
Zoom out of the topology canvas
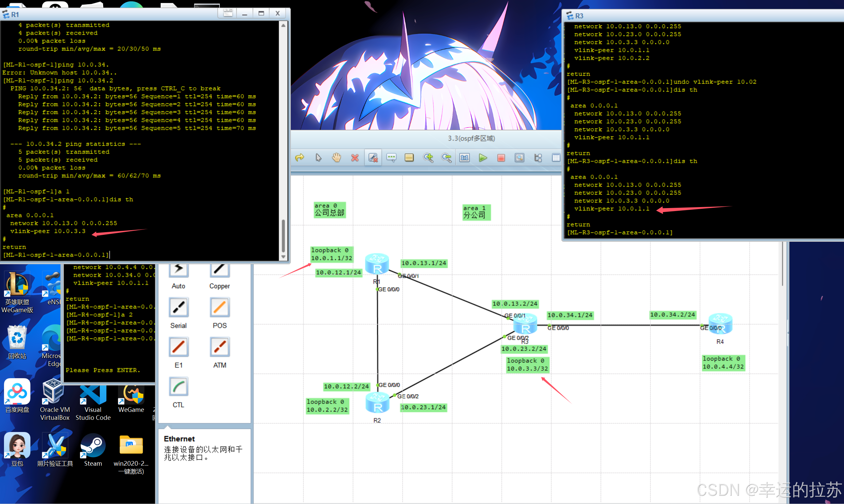pyautogui.click(x=446, y=158)
